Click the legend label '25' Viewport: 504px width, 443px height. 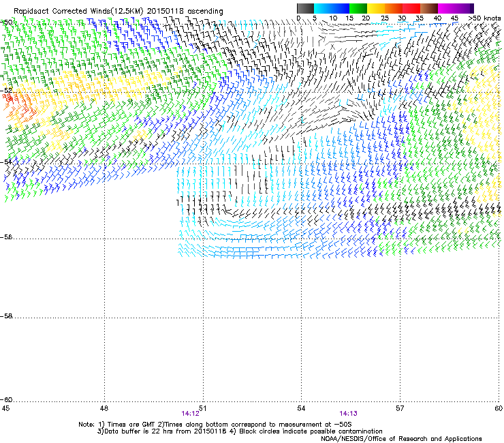(x=384, y=18)
